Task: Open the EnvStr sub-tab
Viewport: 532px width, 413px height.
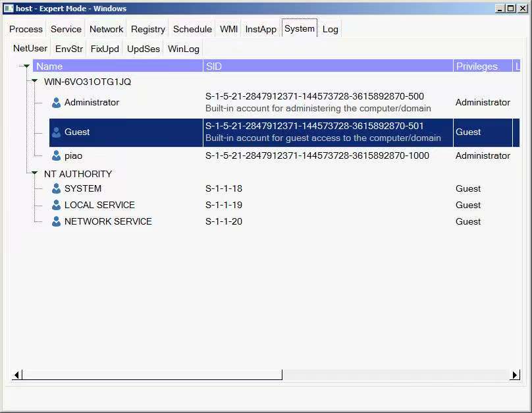Action: [69, 49]
